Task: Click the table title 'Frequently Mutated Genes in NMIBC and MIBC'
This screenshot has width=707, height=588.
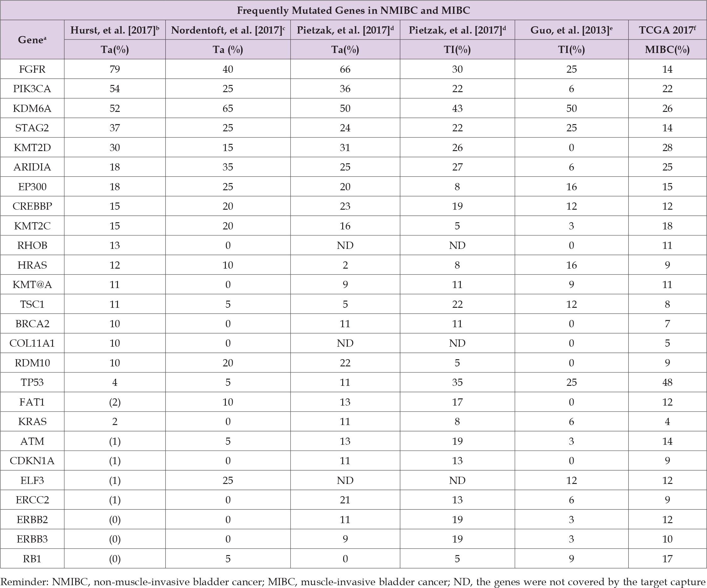Action: coord(353,10)
